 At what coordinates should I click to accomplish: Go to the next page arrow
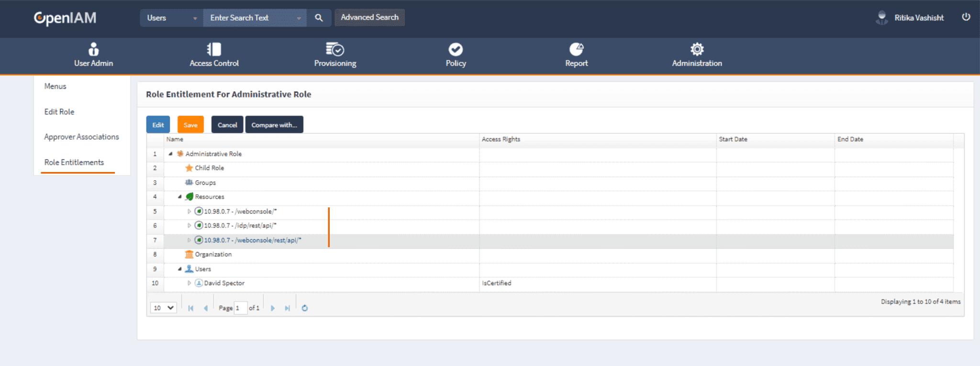tap(273, 308)
